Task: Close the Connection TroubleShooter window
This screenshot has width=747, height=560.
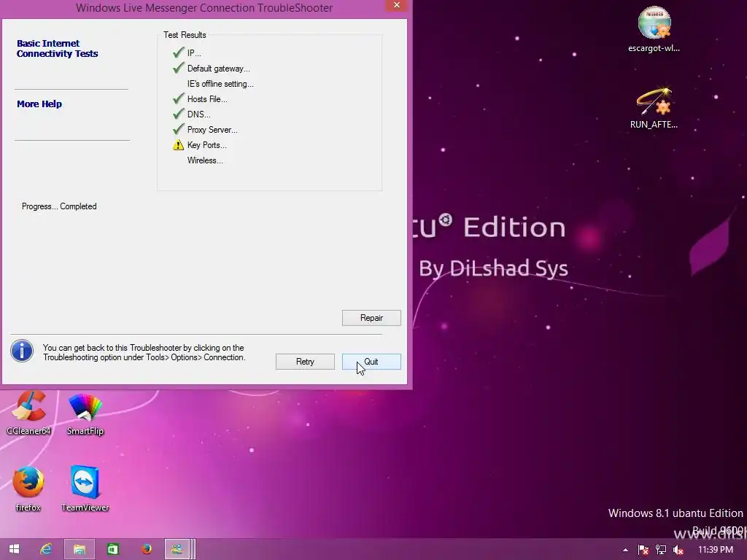Action: click(x=396, y=5)
